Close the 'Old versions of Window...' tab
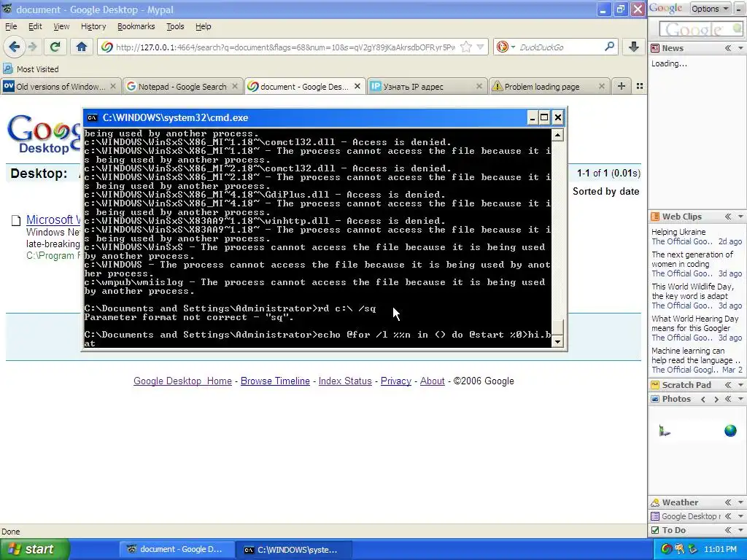The height and width of the screenshot is (560, 747). (x=113, y=86)
